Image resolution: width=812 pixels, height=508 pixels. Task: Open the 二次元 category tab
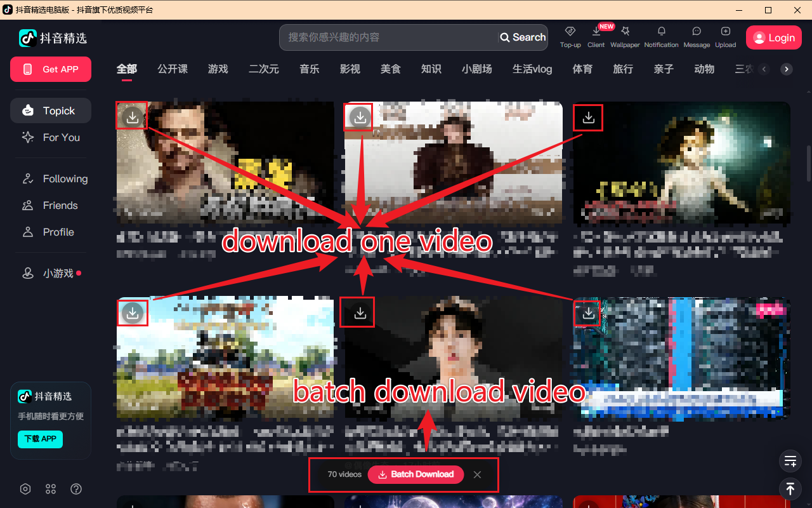(264, 69)
